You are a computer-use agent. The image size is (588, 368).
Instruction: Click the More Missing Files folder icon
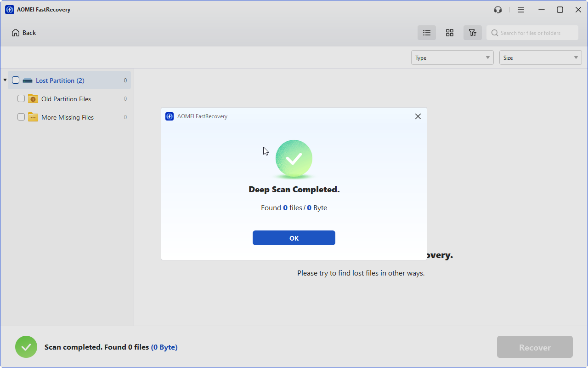coord(33,117)
